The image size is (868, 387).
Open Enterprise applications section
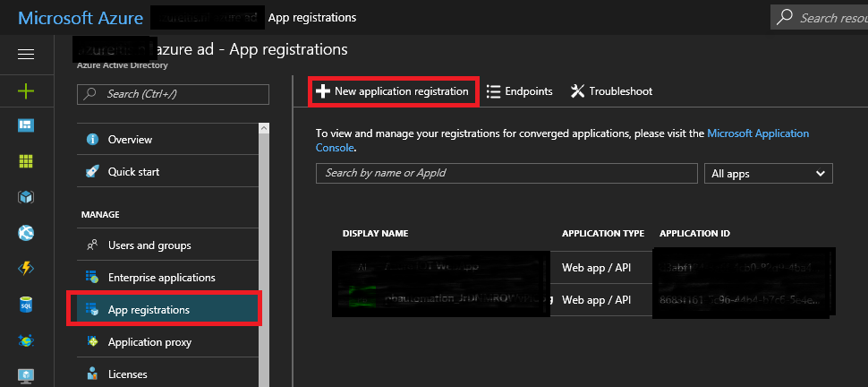pyautogui.click(x=161, y=278)
